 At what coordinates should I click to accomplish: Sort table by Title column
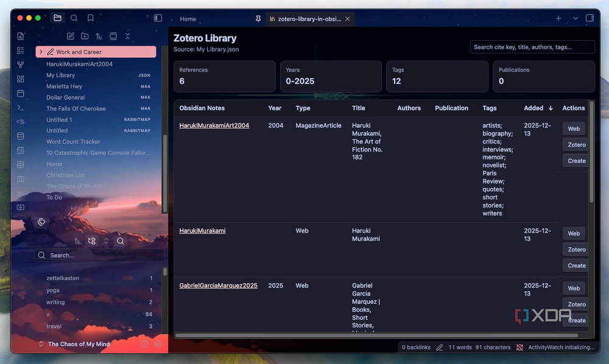click(359, 108)
